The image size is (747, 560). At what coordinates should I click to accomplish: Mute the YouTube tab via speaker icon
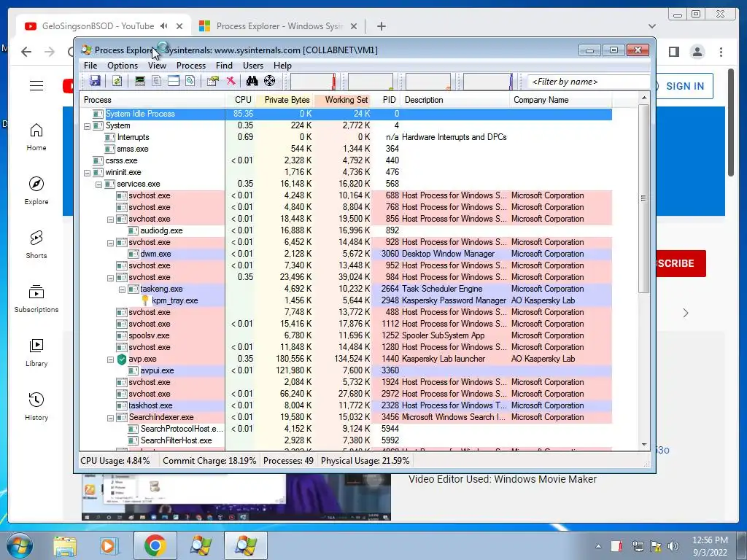pyautogui.click(x=164, y=26)
